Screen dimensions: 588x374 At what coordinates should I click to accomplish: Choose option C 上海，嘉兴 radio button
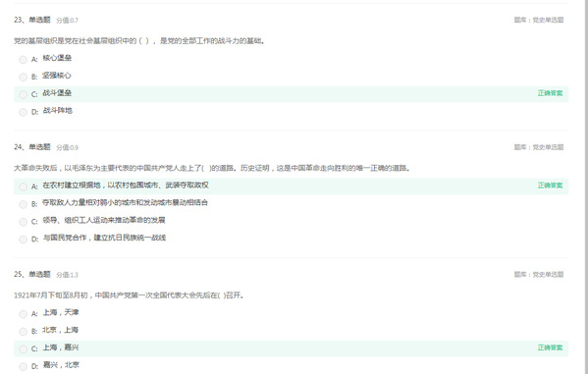point(23,348)
